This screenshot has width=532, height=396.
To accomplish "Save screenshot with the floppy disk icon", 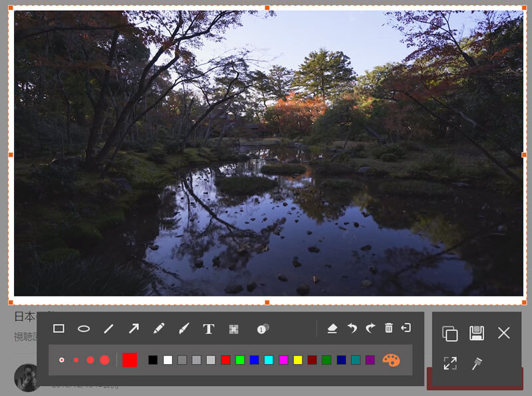I will click(x=477, y=334).
